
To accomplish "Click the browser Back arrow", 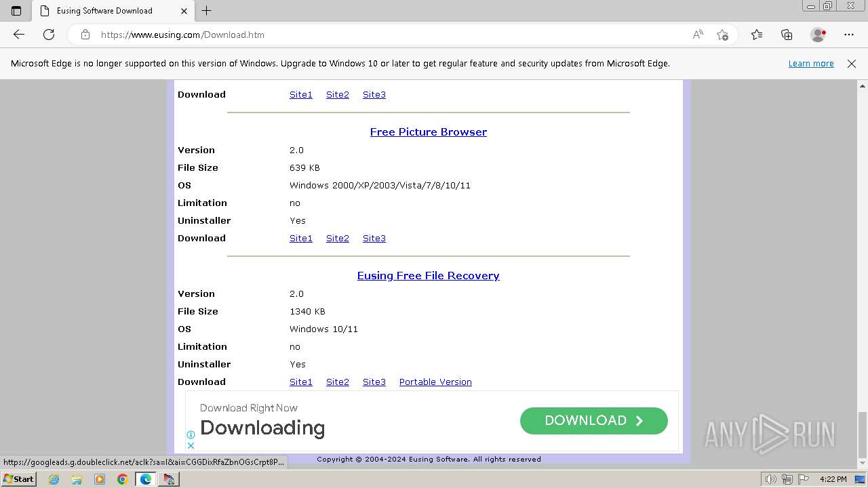I will (x=19, y=35).
